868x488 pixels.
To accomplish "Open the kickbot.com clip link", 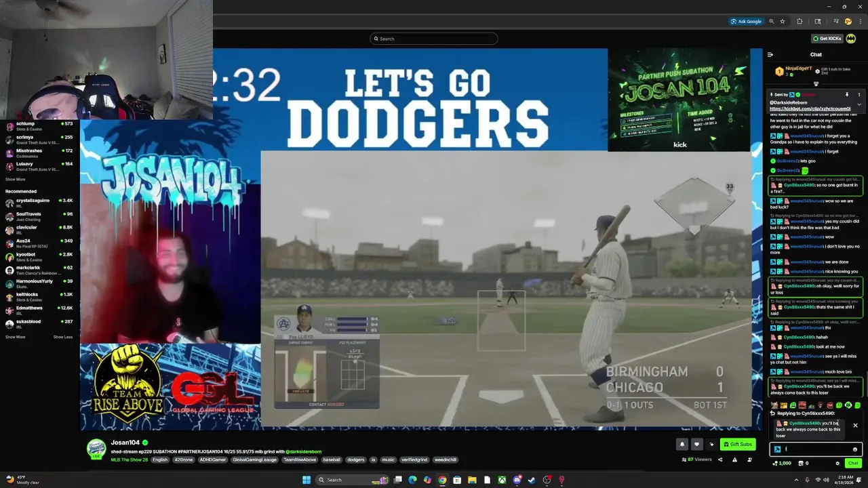I will [x=810, y=108].
